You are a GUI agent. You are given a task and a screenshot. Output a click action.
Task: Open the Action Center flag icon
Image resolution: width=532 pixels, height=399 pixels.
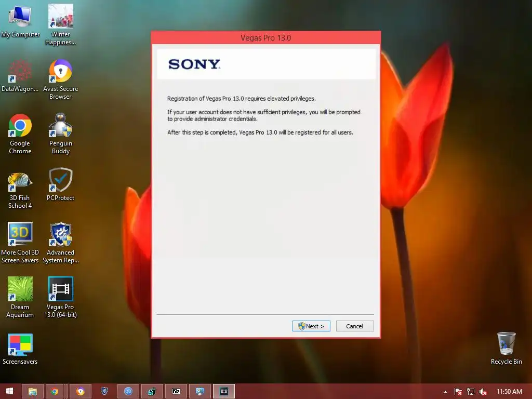tap(458, 392)
